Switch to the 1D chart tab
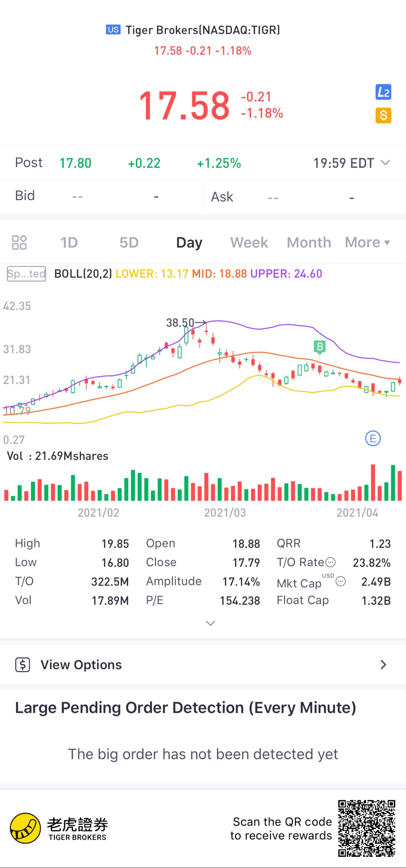 point(69,242)
